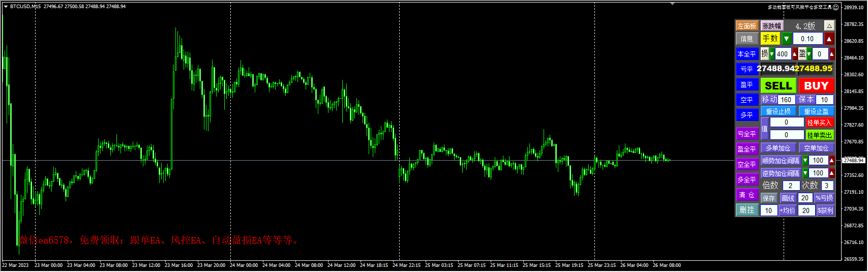This screenshot has width=868, height=272.
Task: Click the red BUY button
Action: coord(816,85)
